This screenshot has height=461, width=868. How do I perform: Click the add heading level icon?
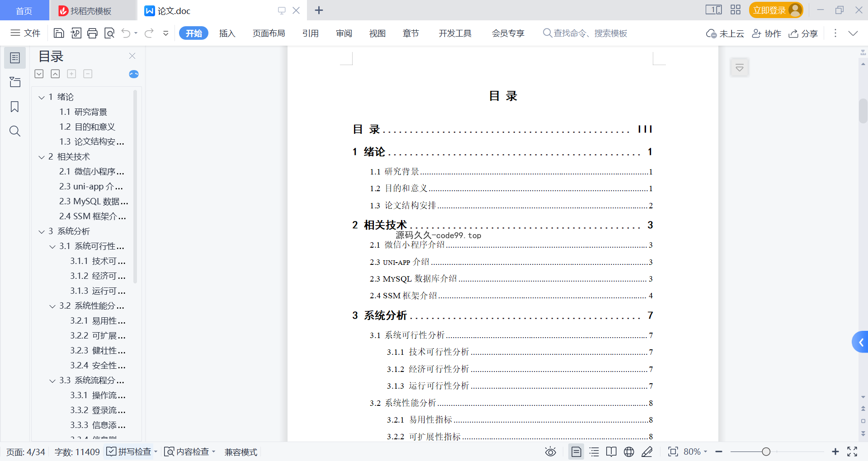pos(71,74)
